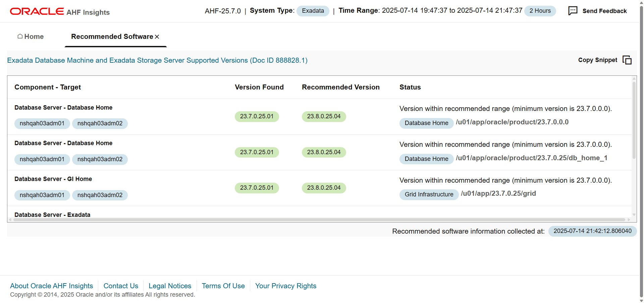The image size is (644, 303).
Task: Click the table horizontal scroll-right arrow
Action: 629,220
